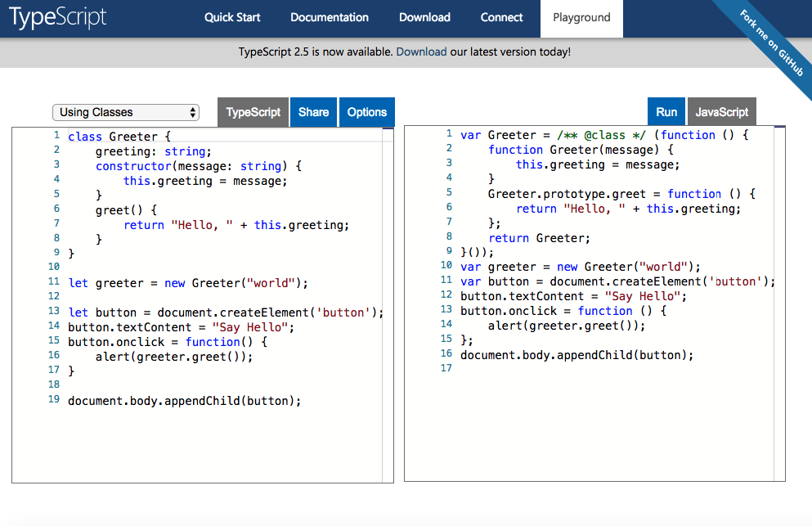
Task: Open the Options menu
Action: click(366, 112)
